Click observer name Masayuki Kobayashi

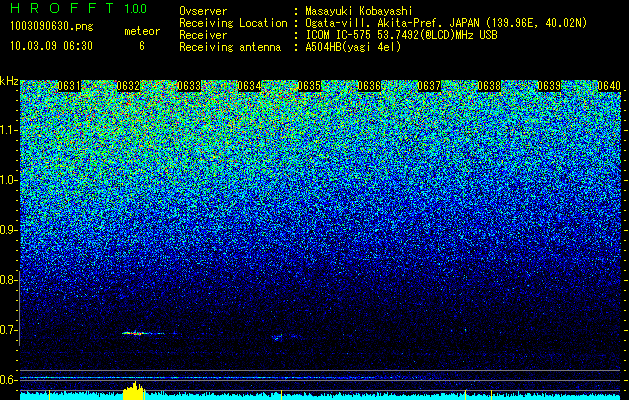click(x=358, y=11)
